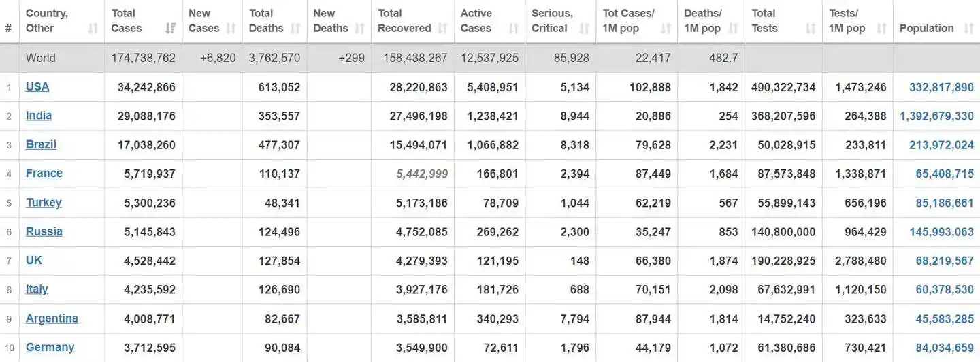Viewport: 980px width, 362px height.
Task: Click the World totals row label
Action: 41,58
